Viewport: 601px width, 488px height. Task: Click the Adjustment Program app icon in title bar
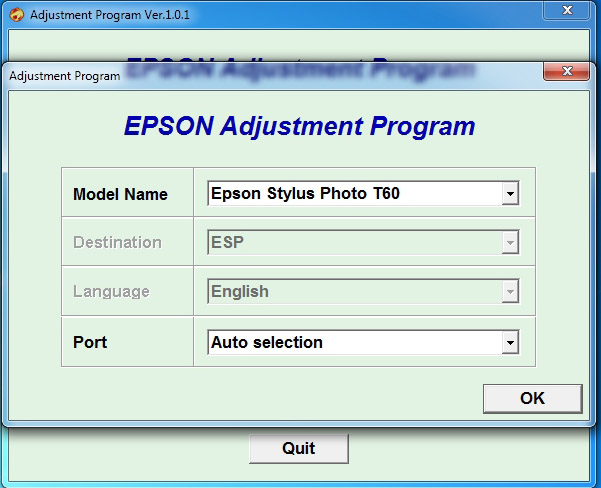pos(16,15)
